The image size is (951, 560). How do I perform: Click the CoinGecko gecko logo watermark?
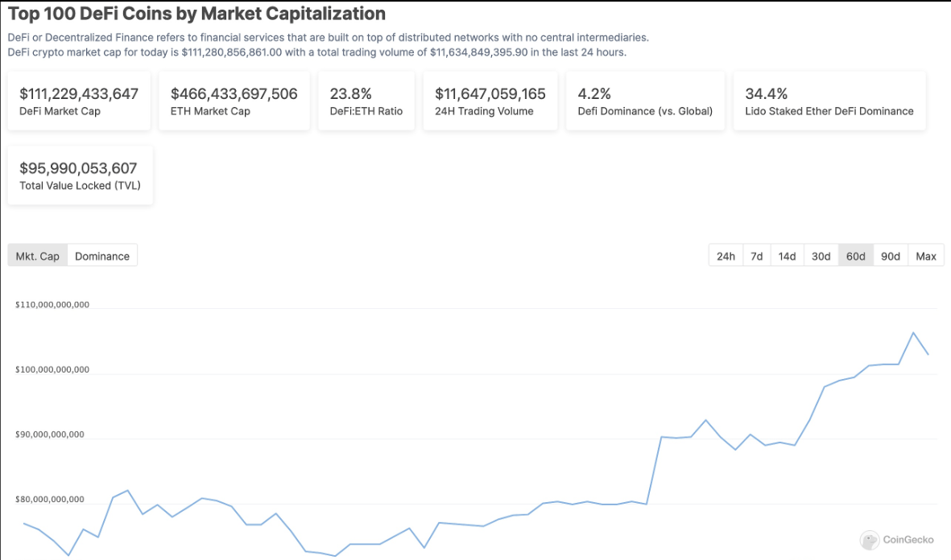869,540
